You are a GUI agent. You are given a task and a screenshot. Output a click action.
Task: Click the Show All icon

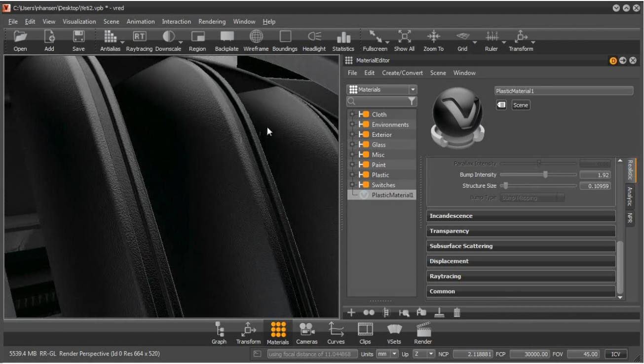(x=405, y=37)
